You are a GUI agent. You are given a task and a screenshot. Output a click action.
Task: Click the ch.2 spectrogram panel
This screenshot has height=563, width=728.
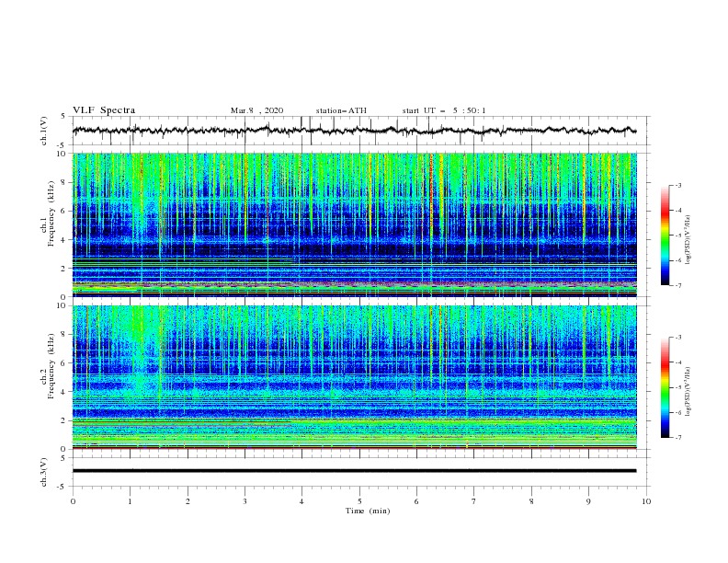(x=355, y=377)
